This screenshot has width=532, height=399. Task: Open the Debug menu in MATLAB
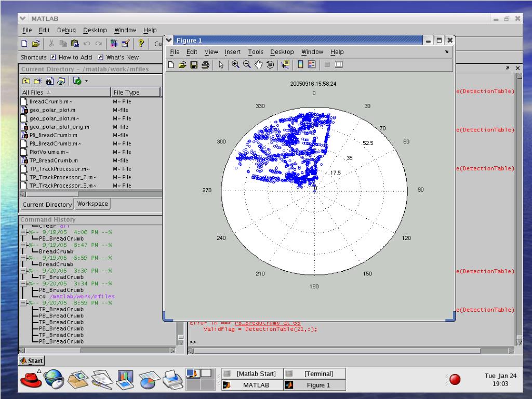click(66, 30)
